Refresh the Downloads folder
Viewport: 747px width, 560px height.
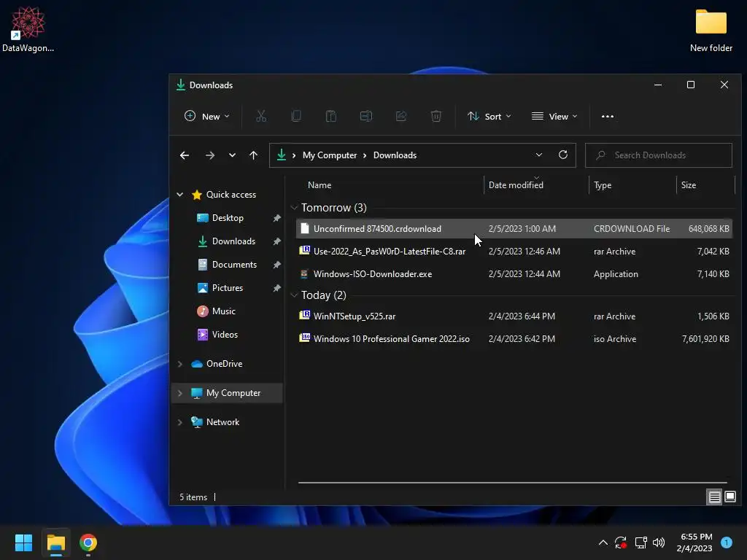click(x=563, y=155)
